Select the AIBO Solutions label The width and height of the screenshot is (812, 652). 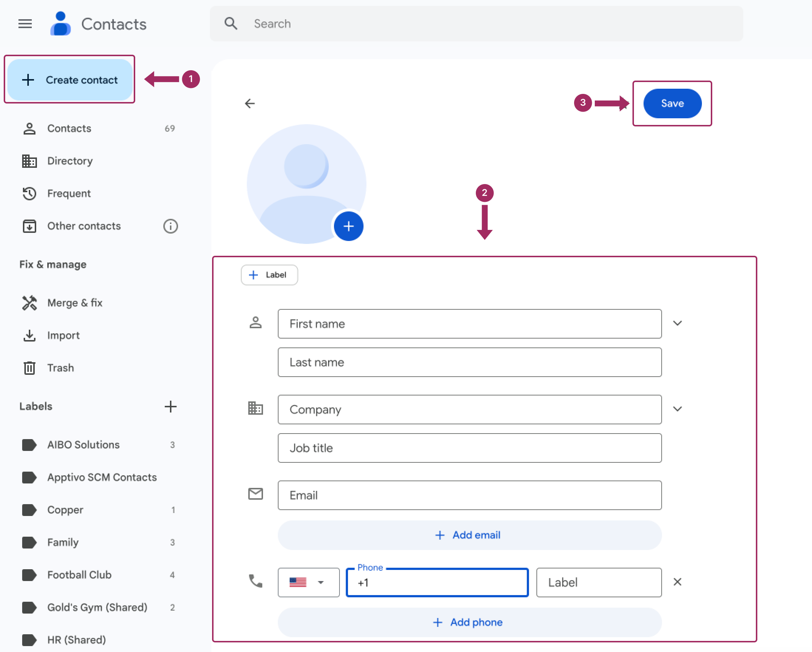(x=99, y=445)
